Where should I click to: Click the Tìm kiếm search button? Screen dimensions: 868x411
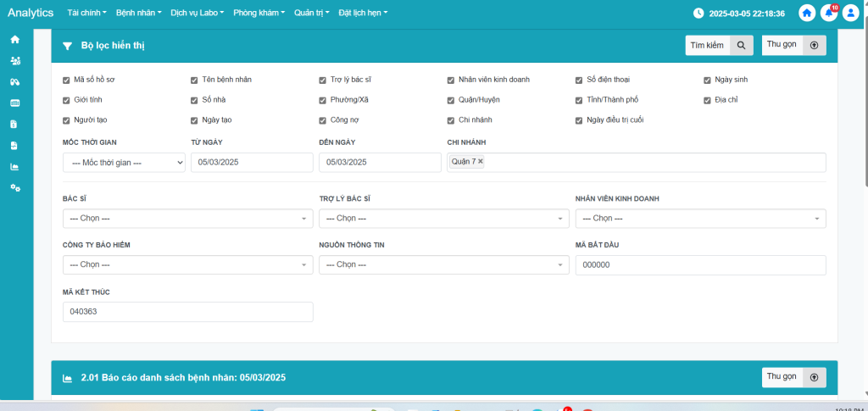719,46
